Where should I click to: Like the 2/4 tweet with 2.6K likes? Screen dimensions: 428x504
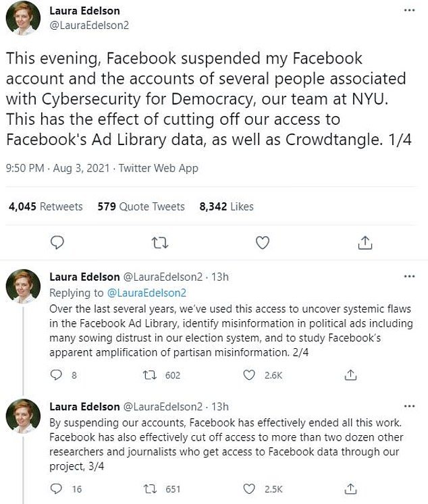click(x=249, y=374)
